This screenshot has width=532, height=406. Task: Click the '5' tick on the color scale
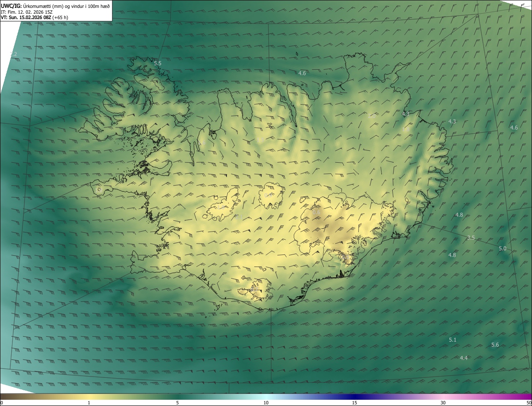(x=177, y=403)
